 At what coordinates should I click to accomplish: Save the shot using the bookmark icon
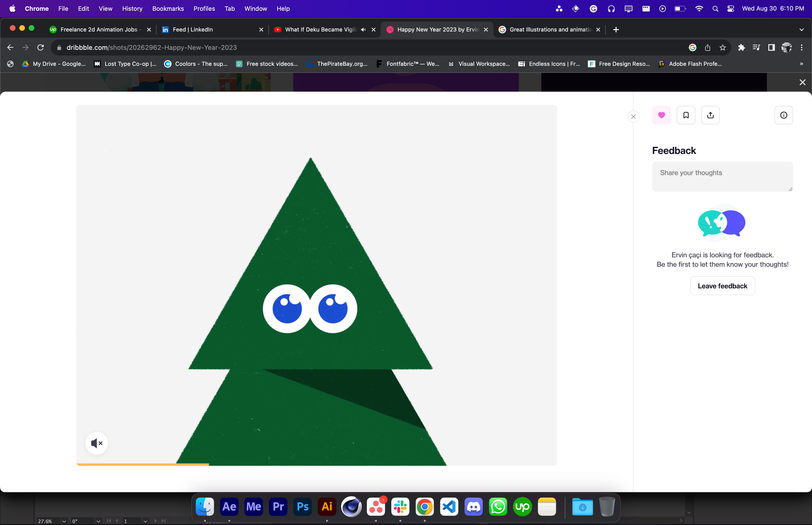pyautogui.click(x=686, y=116)
